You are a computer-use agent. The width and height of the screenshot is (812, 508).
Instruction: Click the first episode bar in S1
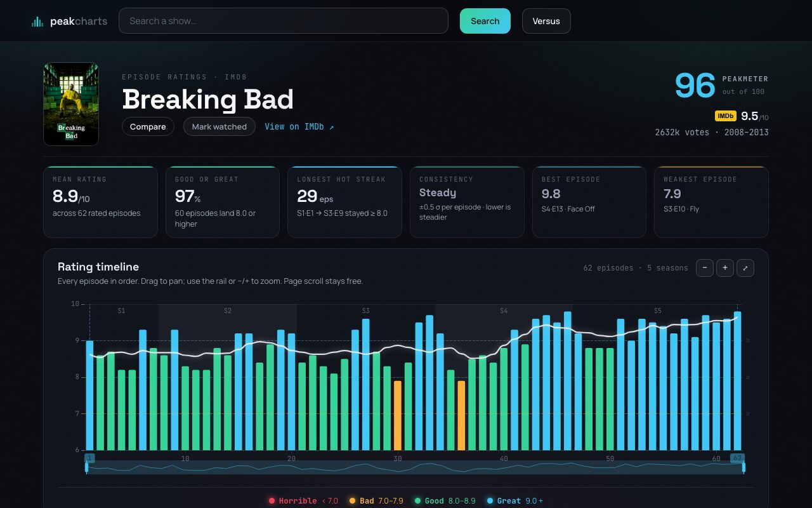pyautogui.click(x=89, y=396)
